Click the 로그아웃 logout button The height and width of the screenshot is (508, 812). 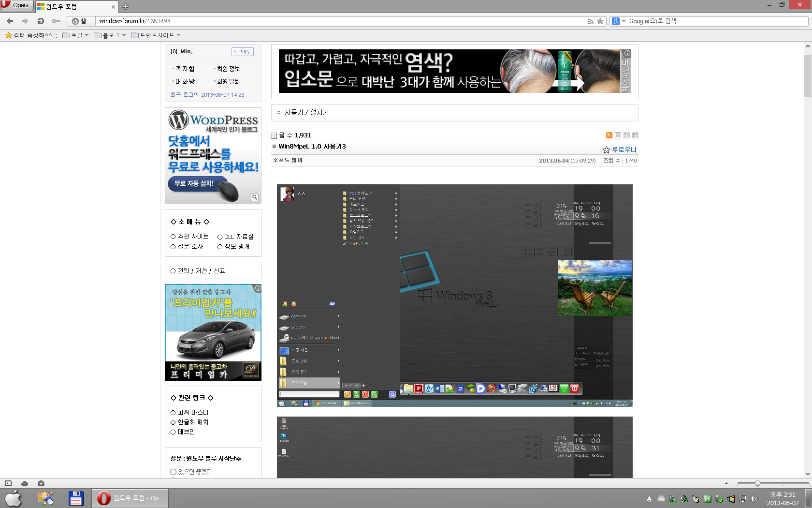point(242,52)
